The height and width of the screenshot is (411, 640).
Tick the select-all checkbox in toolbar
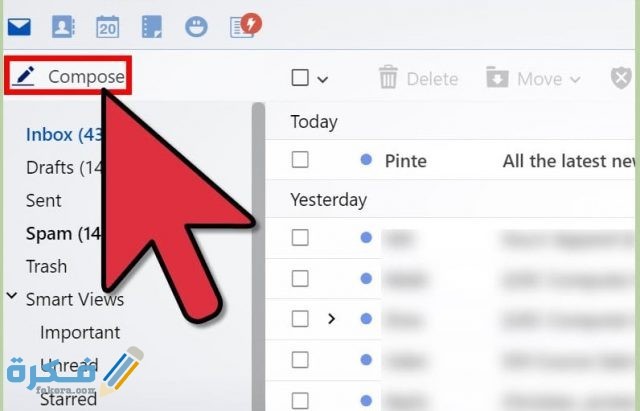coord(300,78)
